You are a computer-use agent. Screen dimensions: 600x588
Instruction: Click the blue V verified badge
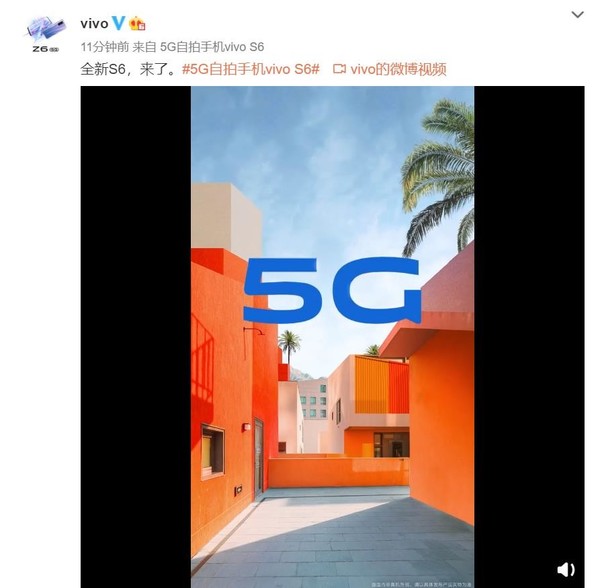(x=118, y=23)
